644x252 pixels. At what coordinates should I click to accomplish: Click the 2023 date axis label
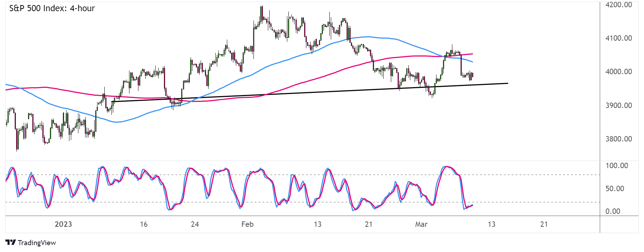[x=63, y=224]
